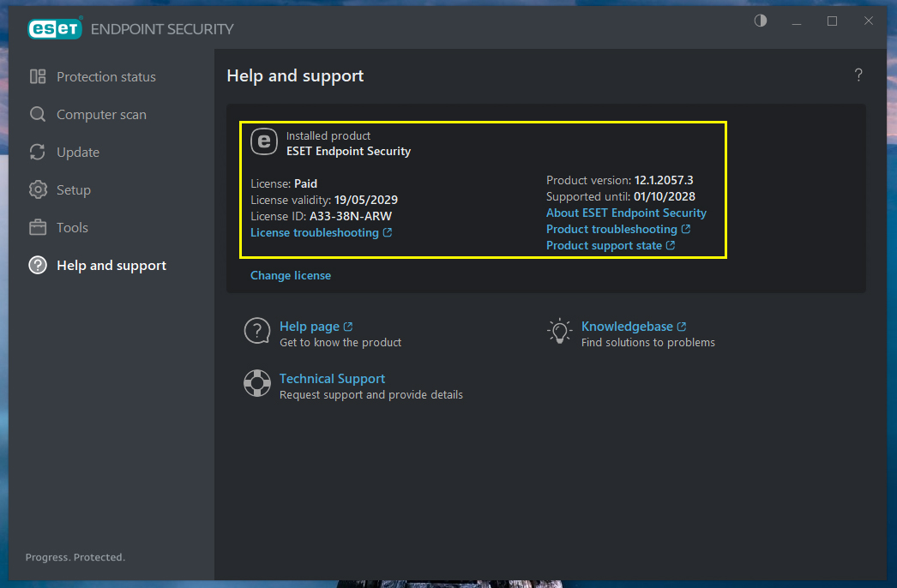Image resolution: width=897 pixels, height=588 pixels.
Task: Open the Knowledgebase link
Action: pyautogui.click(x=627, y=327)
